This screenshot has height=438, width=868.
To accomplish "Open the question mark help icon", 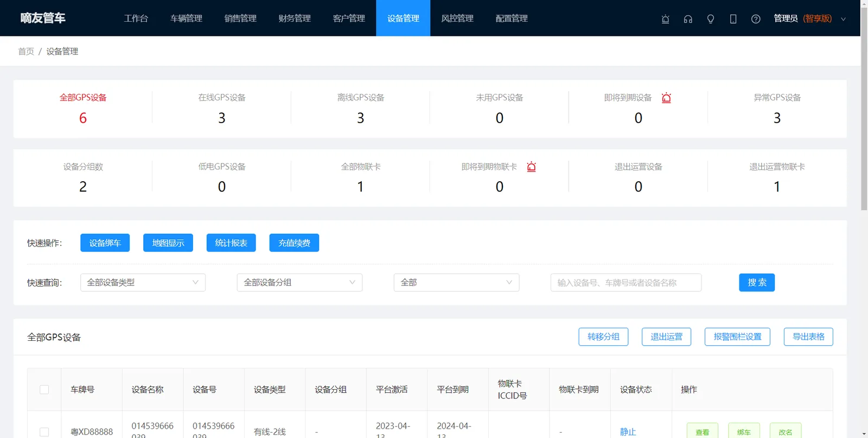I will pos(756,19).
